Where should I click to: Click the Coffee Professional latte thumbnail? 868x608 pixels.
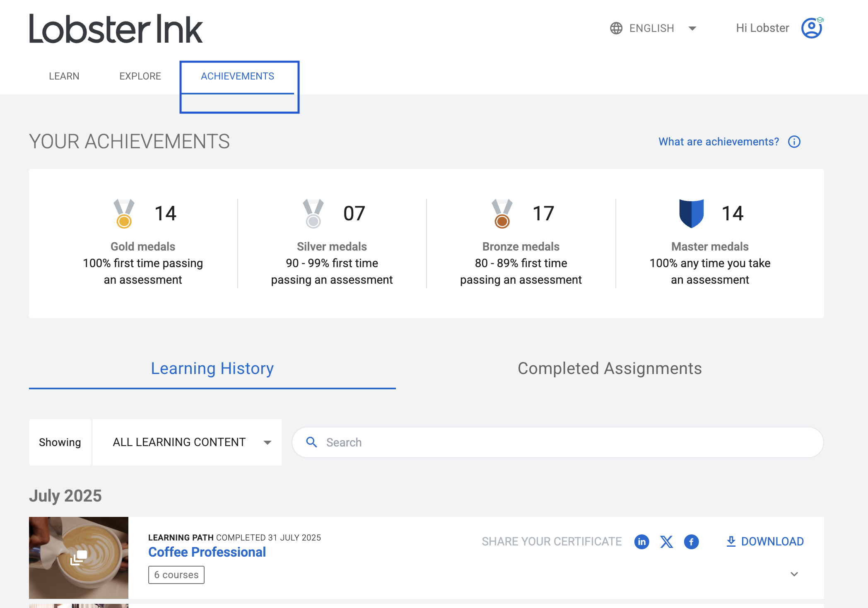[x=79, y=558]
